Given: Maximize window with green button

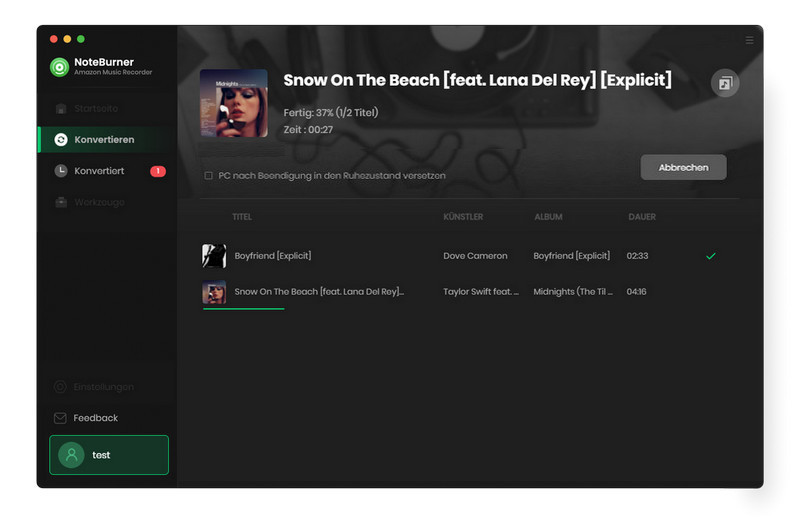Looking at the screenshot, I should tap(81, 39).
